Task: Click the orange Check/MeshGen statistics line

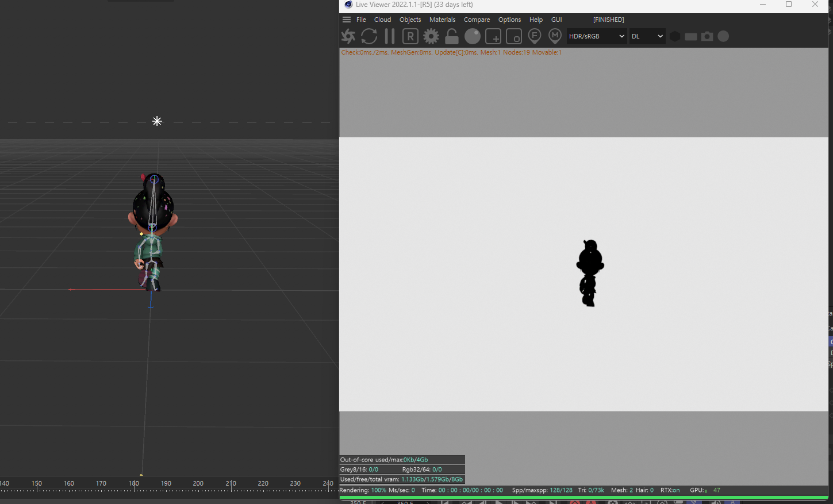Action: click(451, 52)
